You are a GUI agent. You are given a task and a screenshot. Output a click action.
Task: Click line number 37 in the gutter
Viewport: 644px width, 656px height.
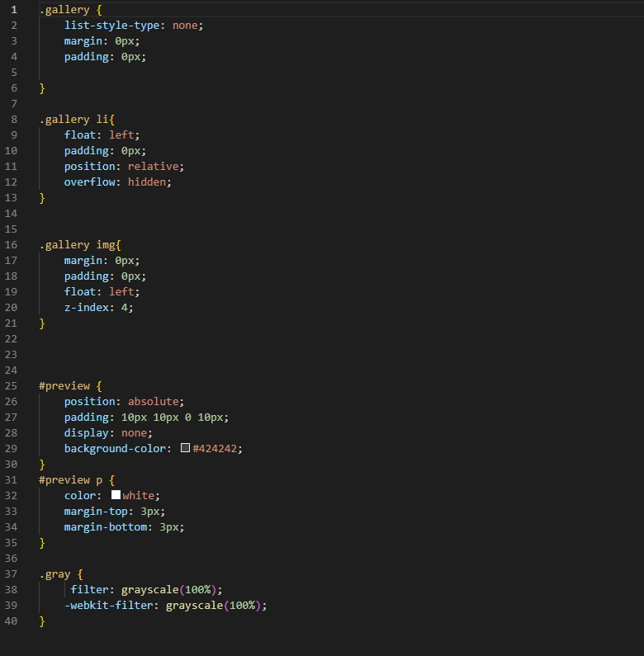(x=11, y=574)
